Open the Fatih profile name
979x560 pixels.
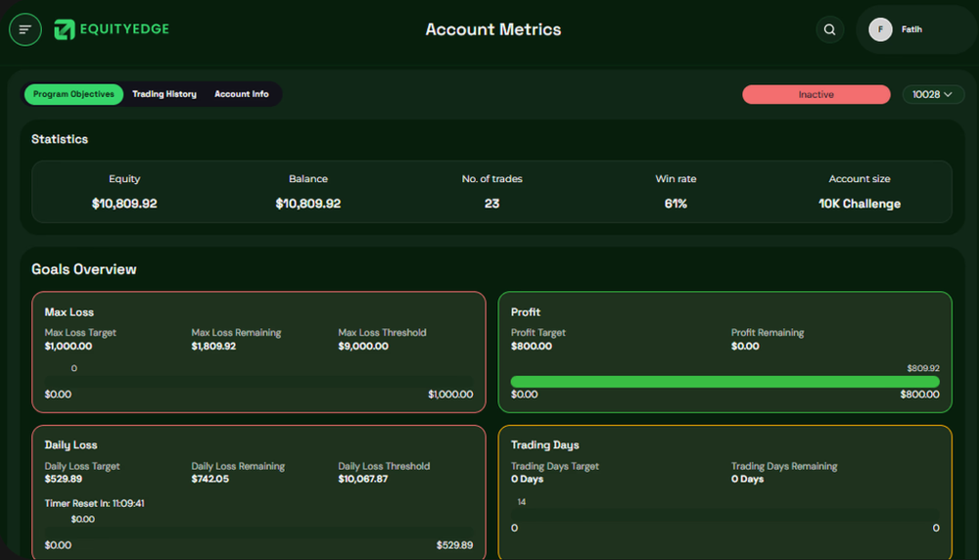(x=911, y=29)
